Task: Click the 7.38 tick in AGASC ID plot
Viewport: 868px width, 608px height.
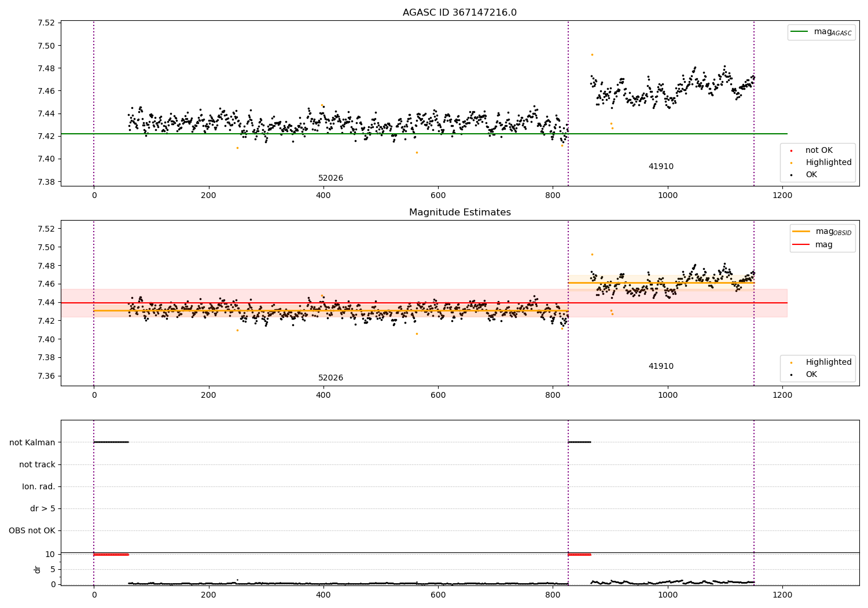Action: coord(46,182)
